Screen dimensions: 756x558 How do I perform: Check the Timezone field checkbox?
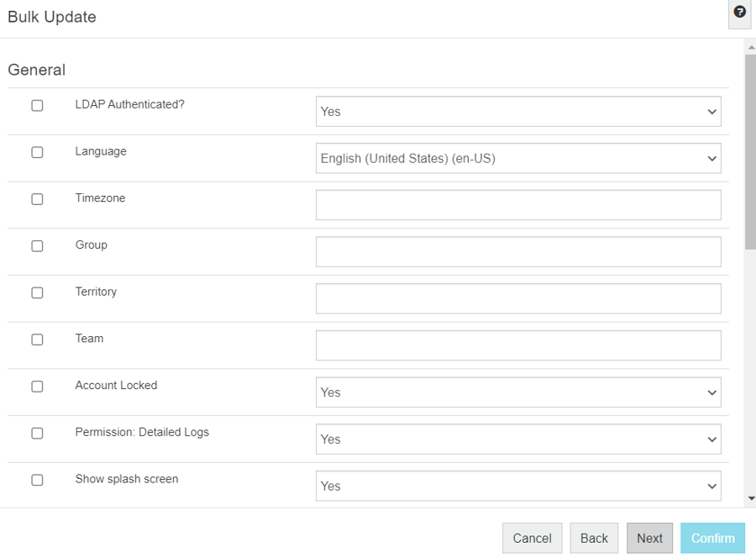tap(37, 200)
